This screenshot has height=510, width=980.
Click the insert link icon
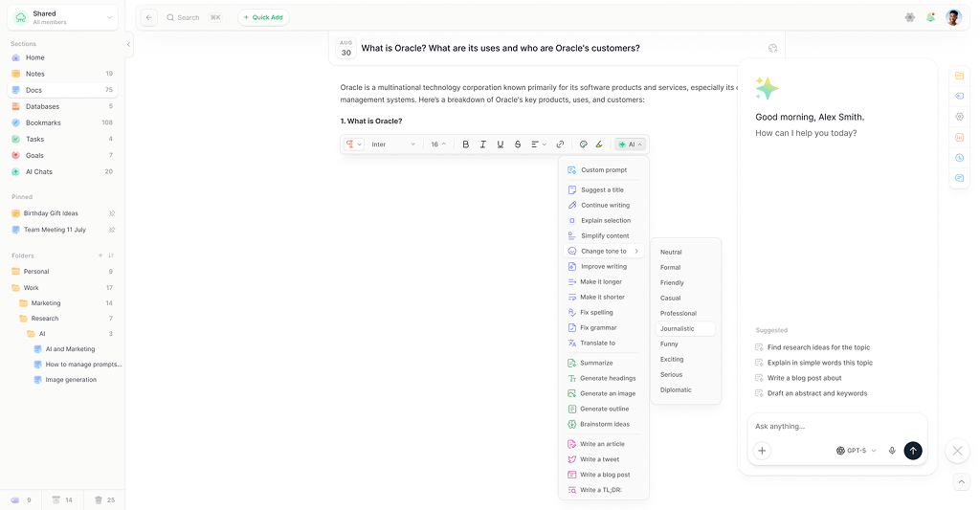(x=560, y=144)
